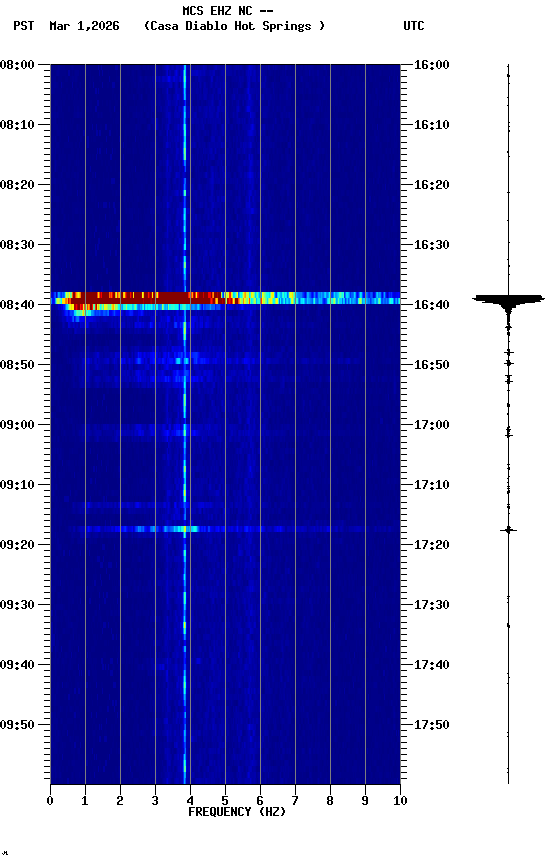552x864 pixels.
Task: Click the '3' frequency axis tick label
Action: point(155,801)
